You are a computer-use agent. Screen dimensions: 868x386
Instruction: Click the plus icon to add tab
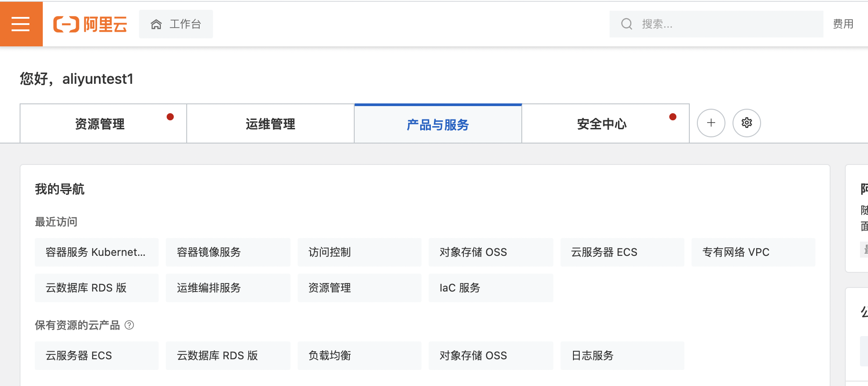click(x=711, y=123)
